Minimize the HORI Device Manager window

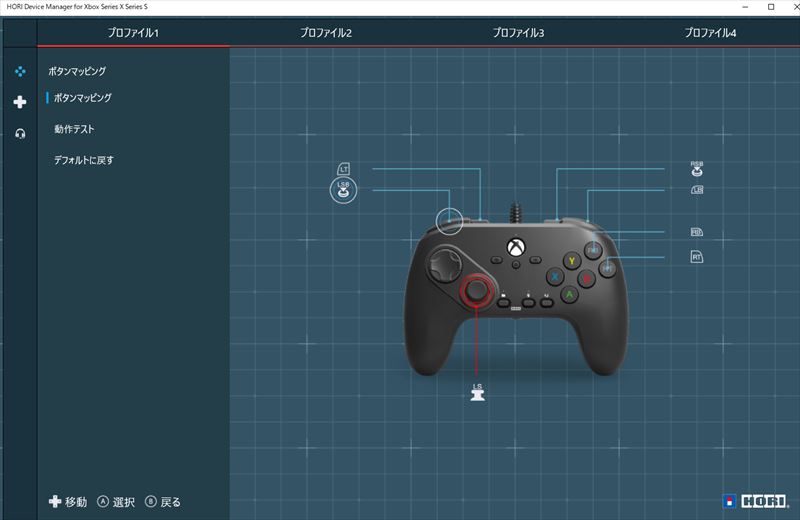[745, 7]
